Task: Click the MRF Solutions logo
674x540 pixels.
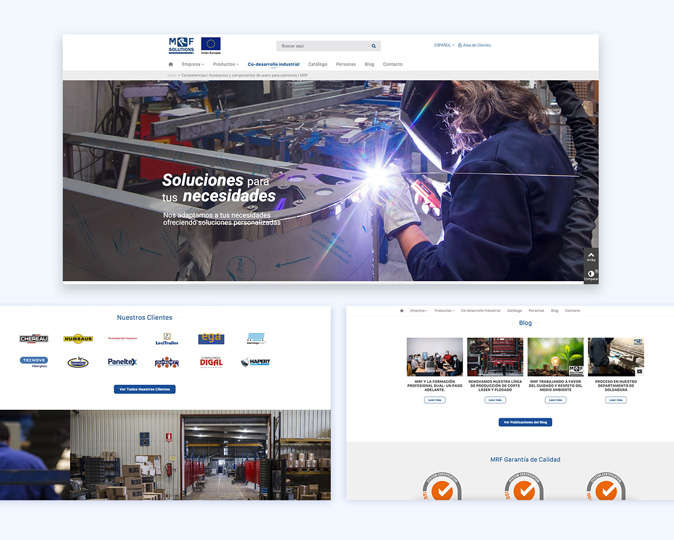Action: click(181, 45)
